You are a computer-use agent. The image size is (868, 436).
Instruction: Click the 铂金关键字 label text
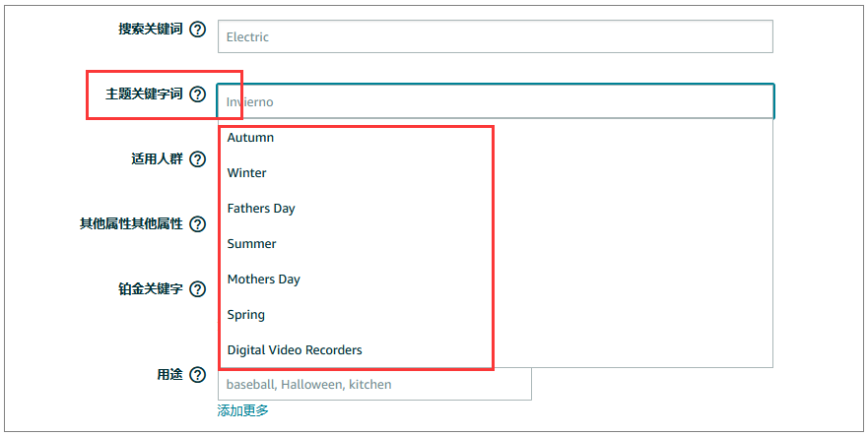pos(150,289)
